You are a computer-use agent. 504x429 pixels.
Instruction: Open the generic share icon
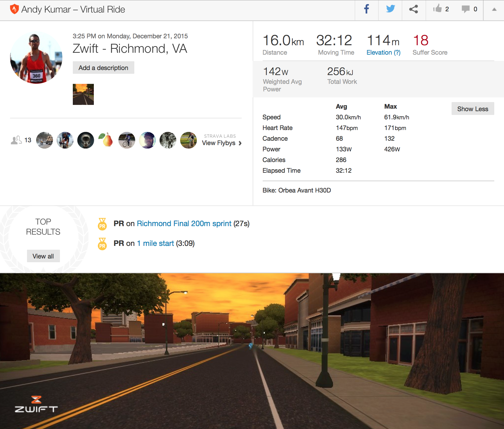[x=414, y=9]
